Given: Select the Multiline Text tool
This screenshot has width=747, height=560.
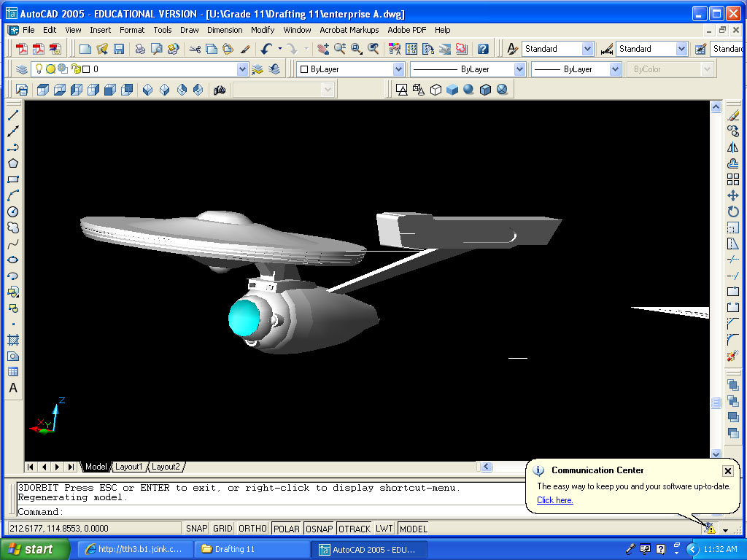Looking at the screenshot, I should point(12,389).
